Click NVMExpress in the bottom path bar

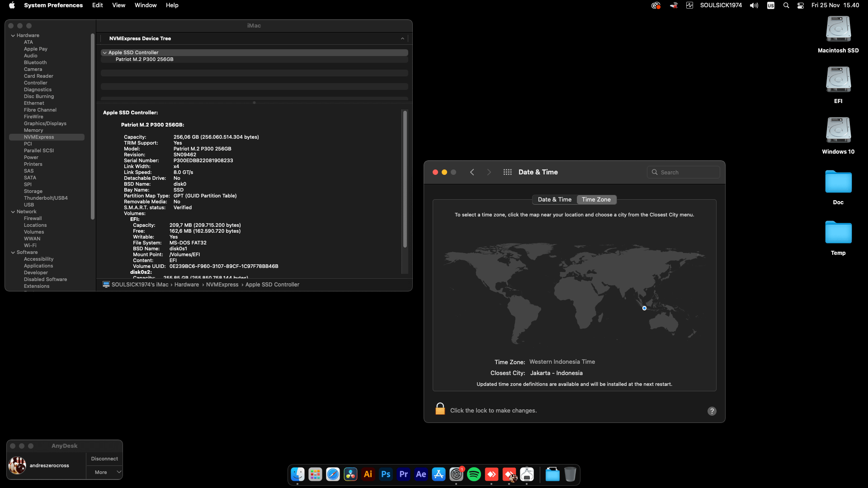(222, 285)
